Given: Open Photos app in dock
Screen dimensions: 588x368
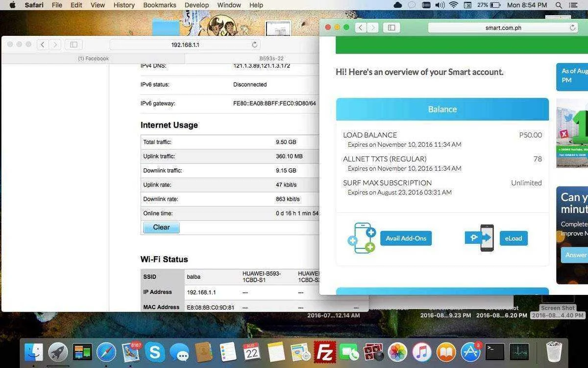Looking at the screenshot, I should pos(397,352).
